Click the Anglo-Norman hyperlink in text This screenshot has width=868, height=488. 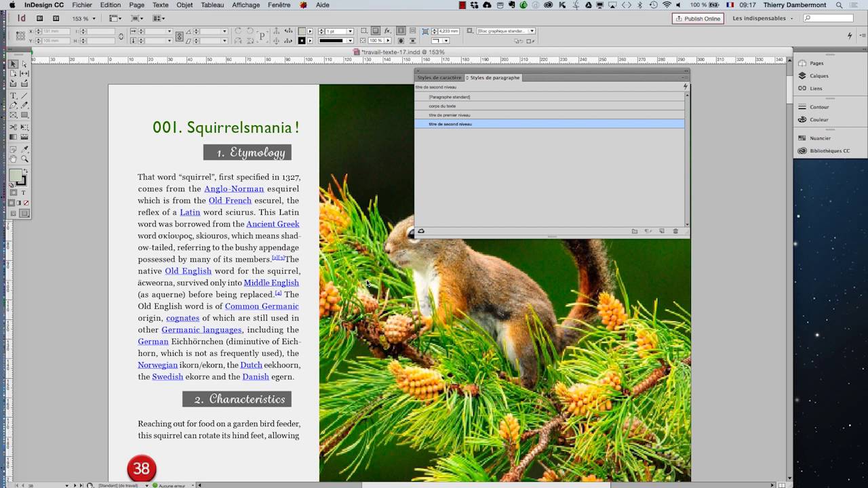click(x=234, y=189)
